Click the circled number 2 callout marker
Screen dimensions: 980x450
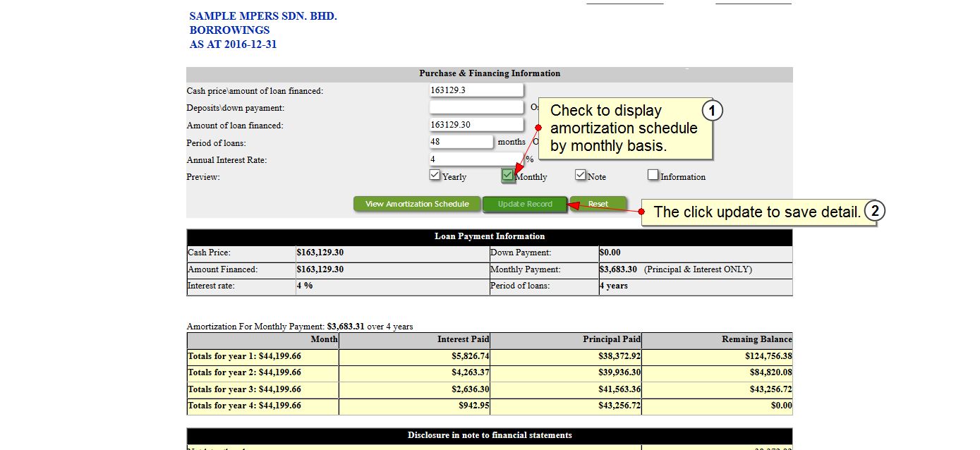coord(875,211)
